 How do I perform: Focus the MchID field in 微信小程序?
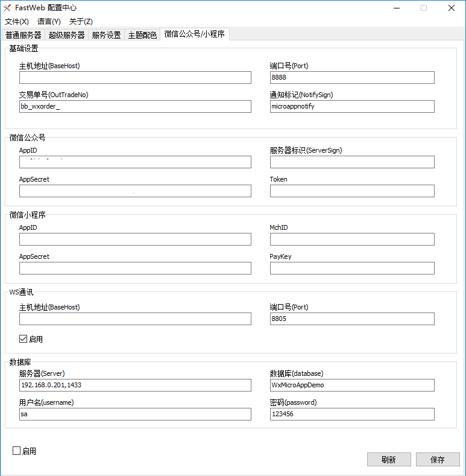click(x=352, y=239)
